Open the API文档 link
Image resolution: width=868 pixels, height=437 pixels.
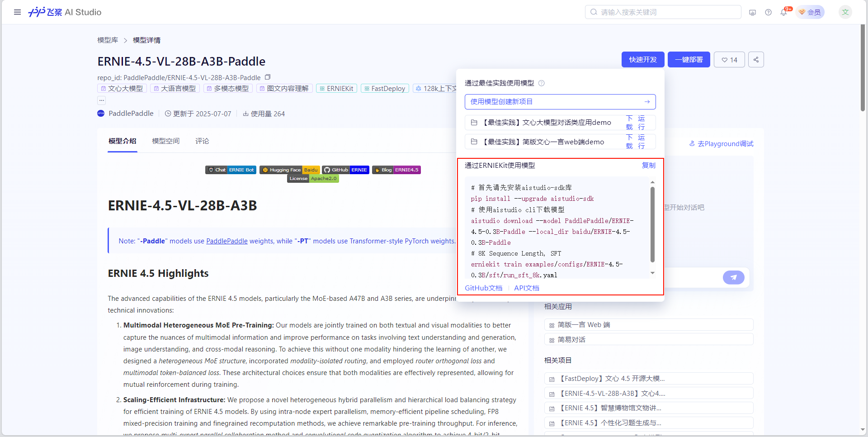click(x=527, y=288)
